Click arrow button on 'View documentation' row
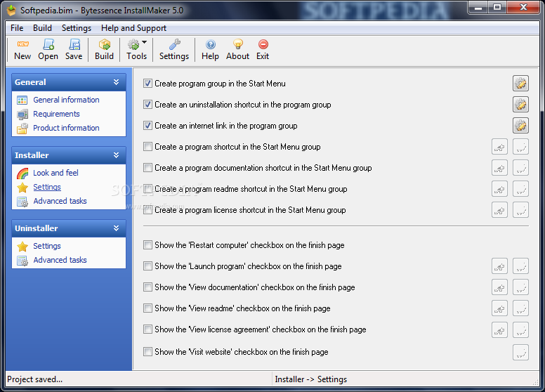 pyautogui.click(x=499, y=287)
